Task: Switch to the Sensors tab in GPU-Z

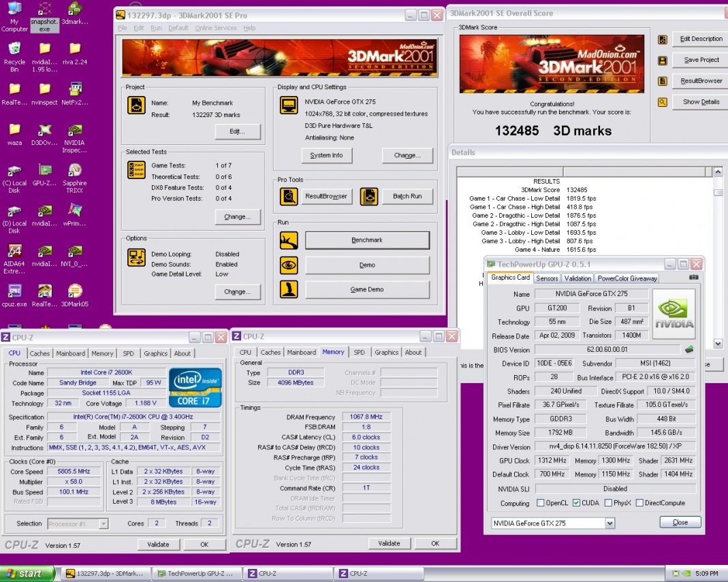Action: (x=547, y=278)
